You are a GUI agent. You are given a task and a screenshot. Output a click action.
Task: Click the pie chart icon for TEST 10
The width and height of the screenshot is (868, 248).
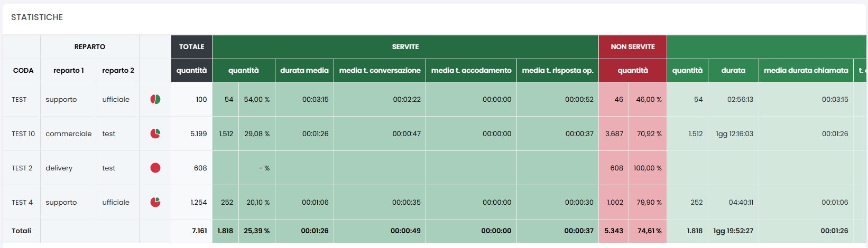pyautogui.click(x=155, y=133)
